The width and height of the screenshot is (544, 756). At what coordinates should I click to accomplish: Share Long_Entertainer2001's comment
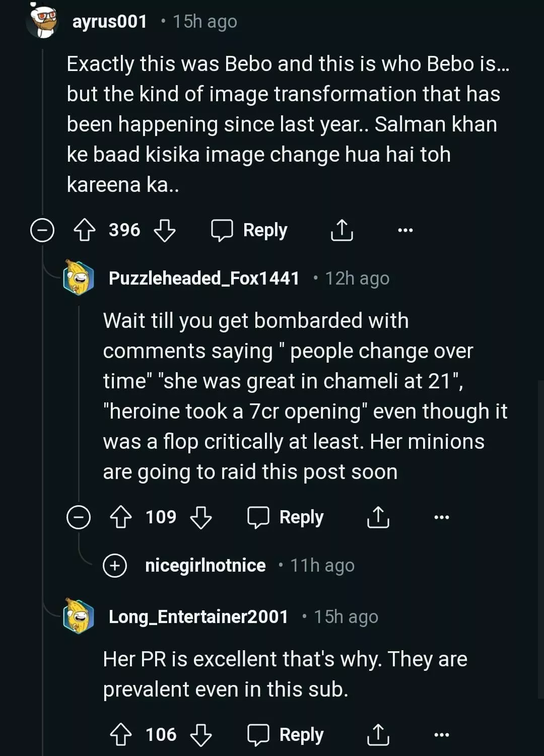click(x=378, y=735)
